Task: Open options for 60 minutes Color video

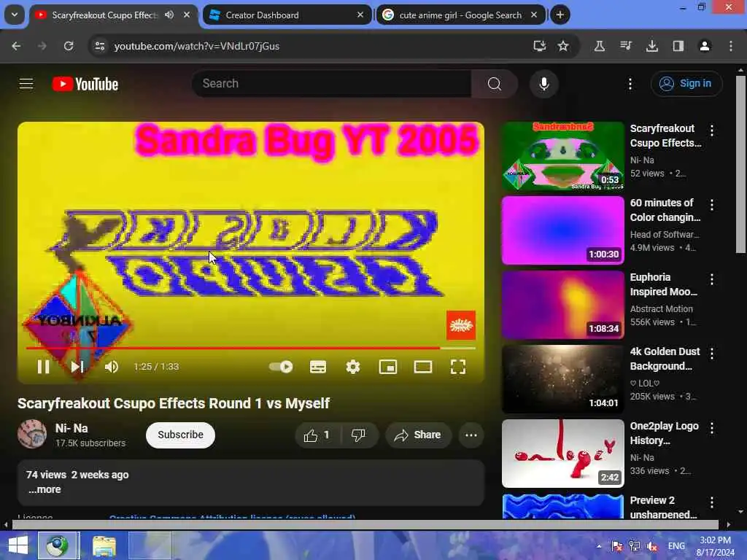Action: point(712,205)
